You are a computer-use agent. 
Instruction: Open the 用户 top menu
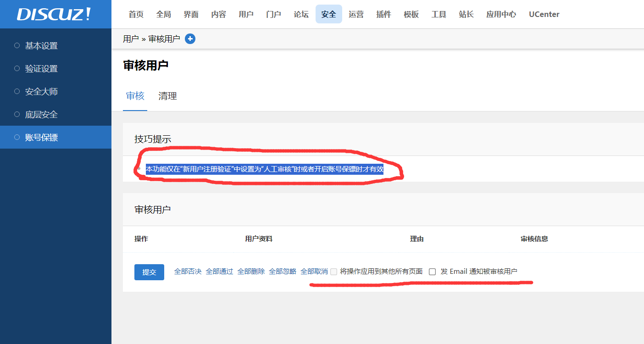click(246, 14)
